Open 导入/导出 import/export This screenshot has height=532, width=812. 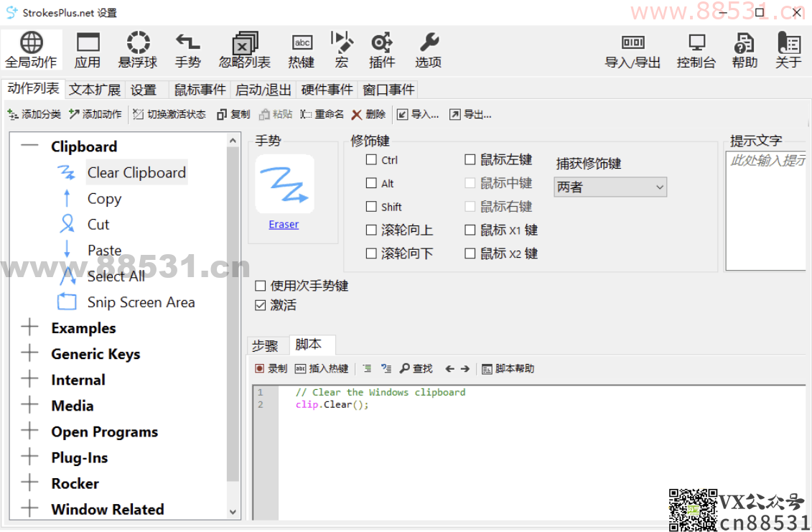(633, 50)
